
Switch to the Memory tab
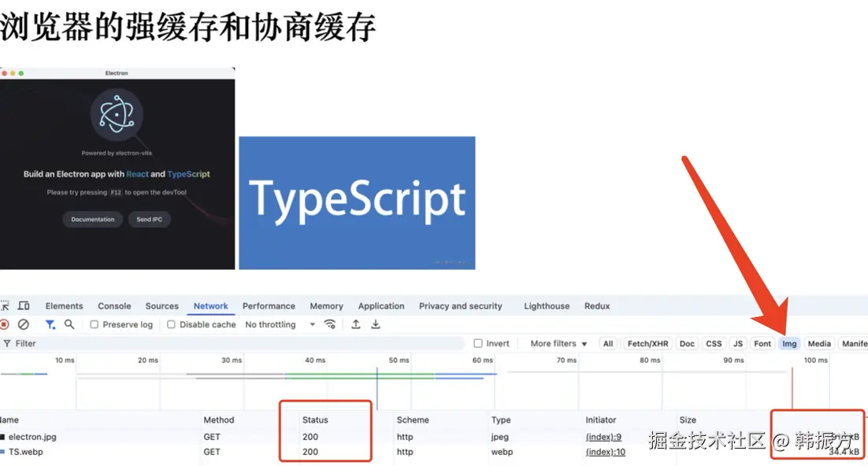tap(327, 305)
